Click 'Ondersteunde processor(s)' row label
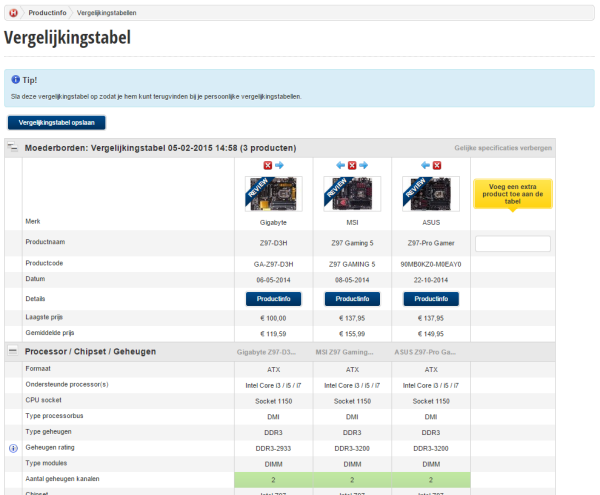600x495 pixels. coord(67,384)
